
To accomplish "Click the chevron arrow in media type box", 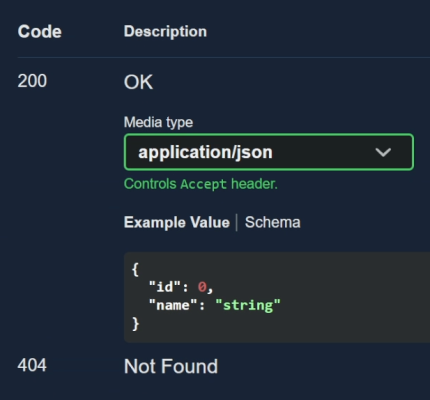I will click(383, 152).
